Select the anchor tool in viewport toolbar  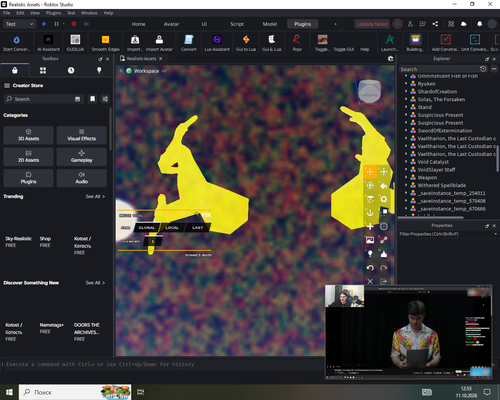coord(370,213)
